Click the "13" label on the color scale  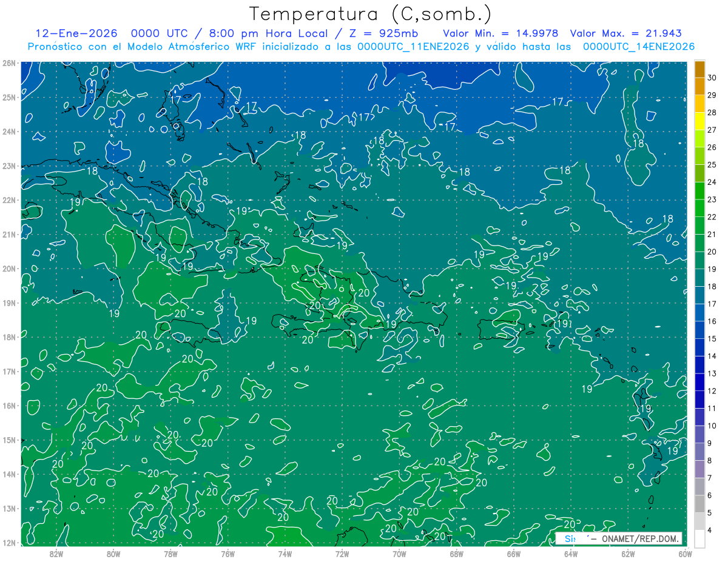coord(712,373)
